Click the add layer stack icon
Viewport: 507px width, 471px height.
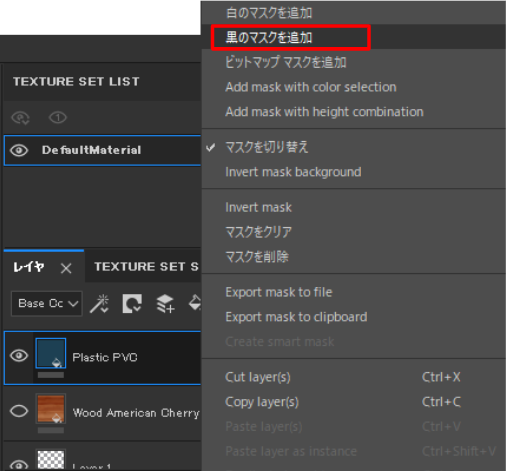tap(165, 304)
